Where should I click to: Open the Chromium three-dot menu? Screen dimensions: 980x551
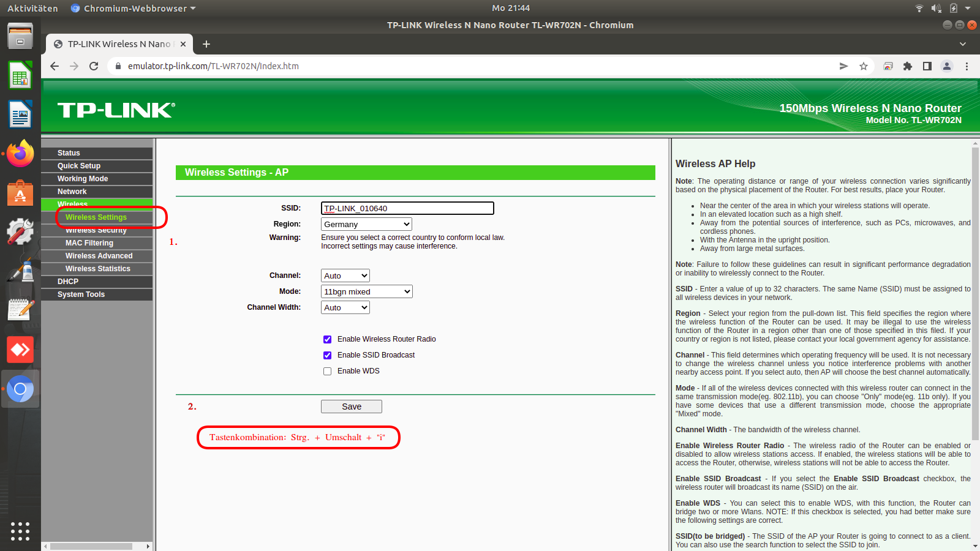click(967, 66)
